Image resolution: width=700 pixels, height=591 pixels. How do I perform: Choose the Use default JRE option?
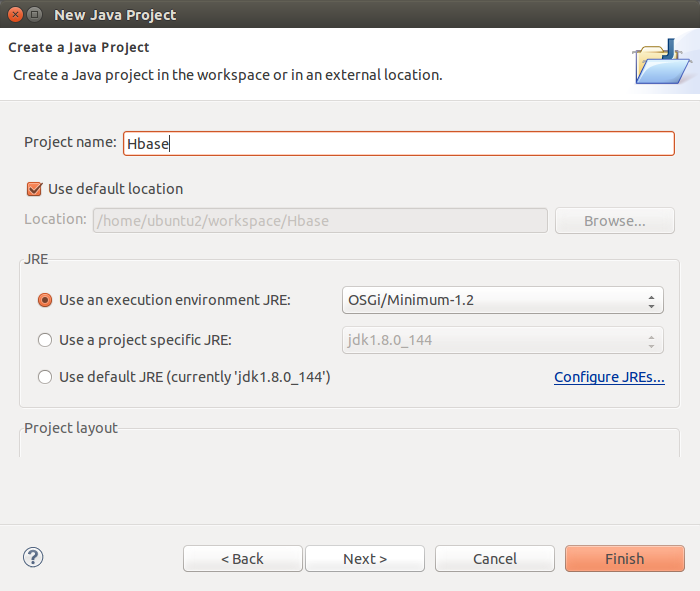45,377
